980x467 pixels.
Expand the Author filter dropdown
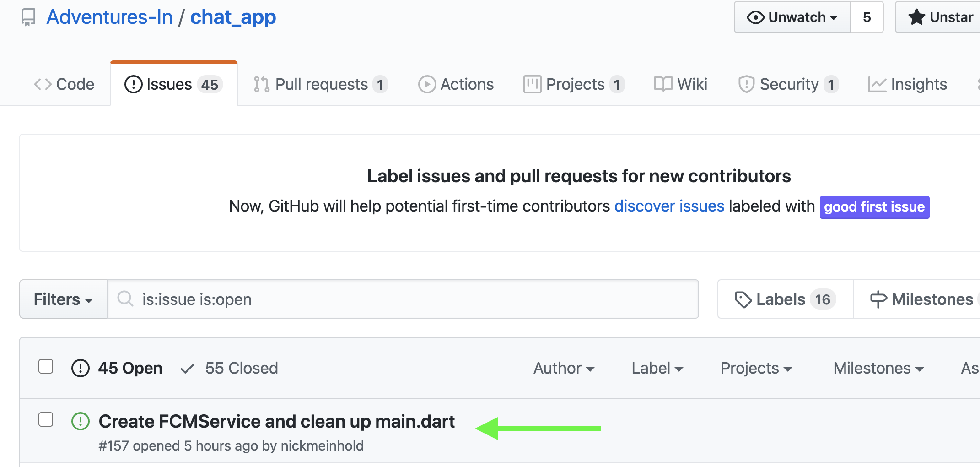point(564,368)
